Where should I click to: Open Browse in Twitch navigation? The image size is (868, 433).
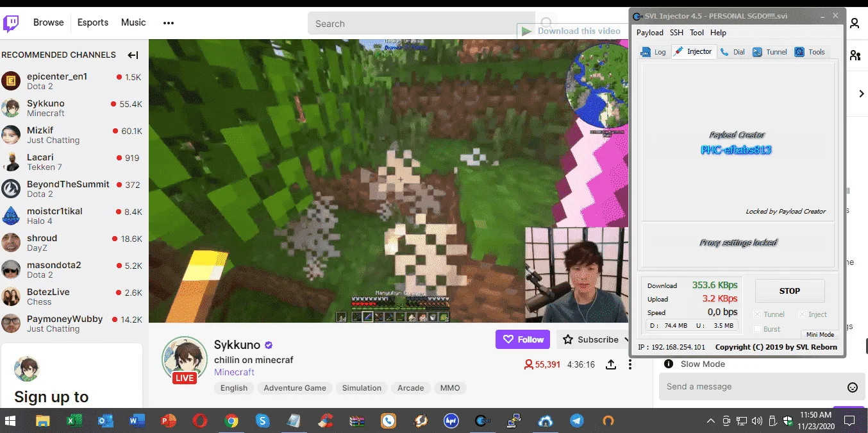tap(49, 22)
